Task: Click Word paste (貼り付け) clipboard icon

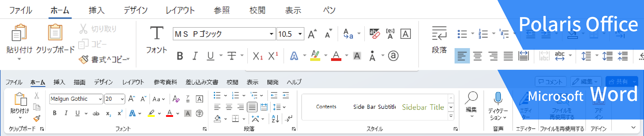Action: (x=20, y=99)
